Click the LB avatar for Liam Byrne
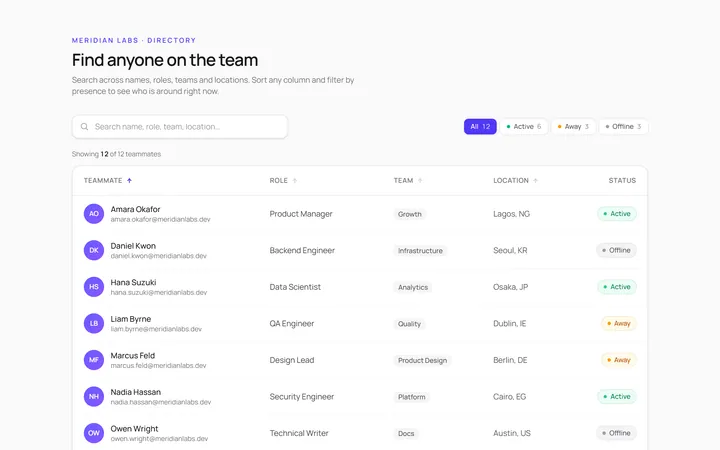720x450 pixels. 94,323
